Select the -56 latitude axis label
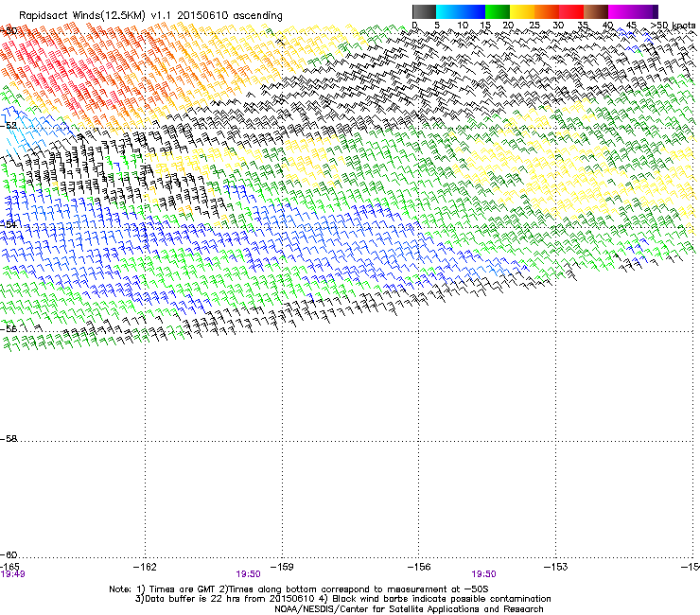700x615 pixels. pyautogui.click(x=8, y=328)
